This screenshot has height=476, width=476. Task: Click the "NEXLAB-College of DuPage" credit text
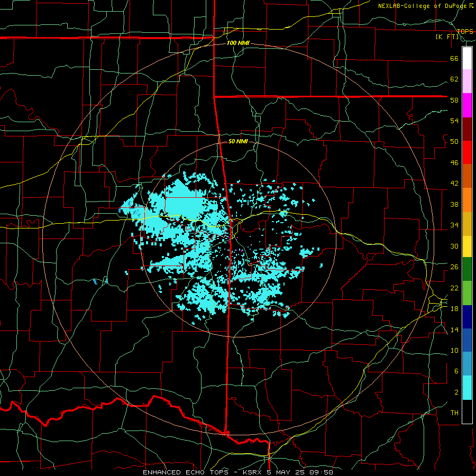click(423, 6)
